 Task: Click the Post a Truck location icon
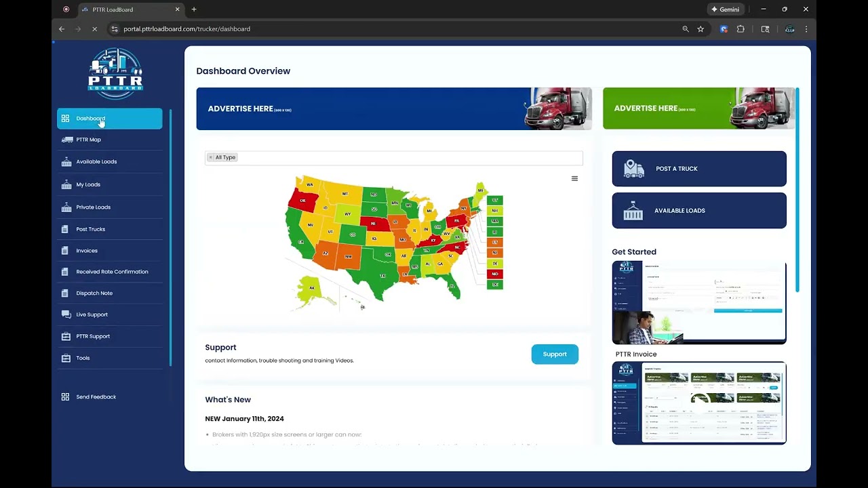coord(634,169)
